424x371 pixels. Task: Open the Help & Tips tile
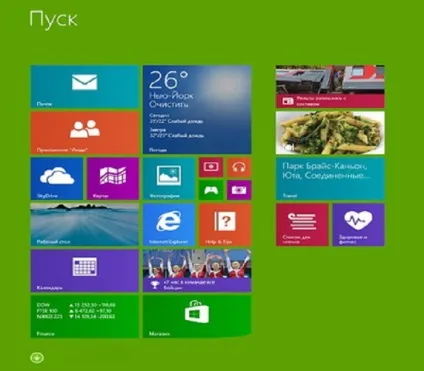[225, 225]
